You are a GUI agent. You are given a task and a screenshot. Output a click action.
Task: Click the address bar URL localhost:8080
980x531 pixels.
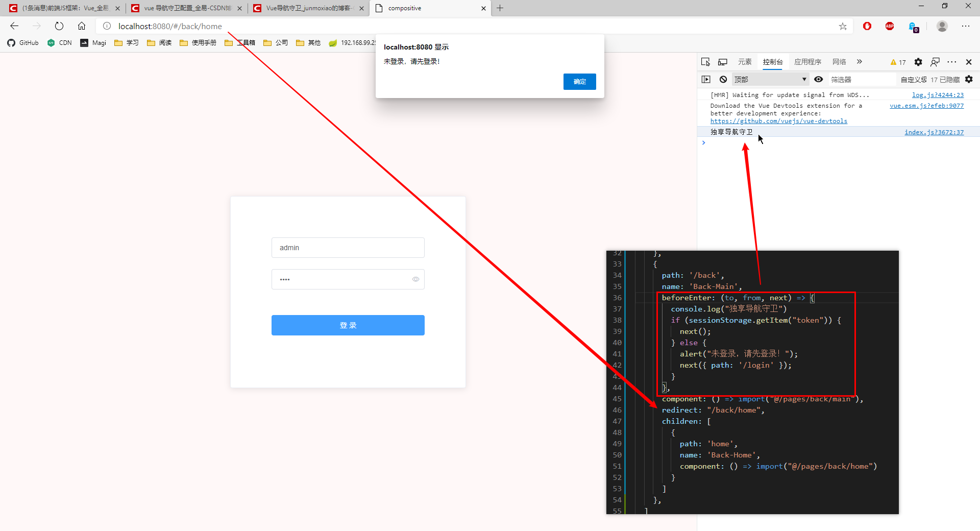coord(170,26)
